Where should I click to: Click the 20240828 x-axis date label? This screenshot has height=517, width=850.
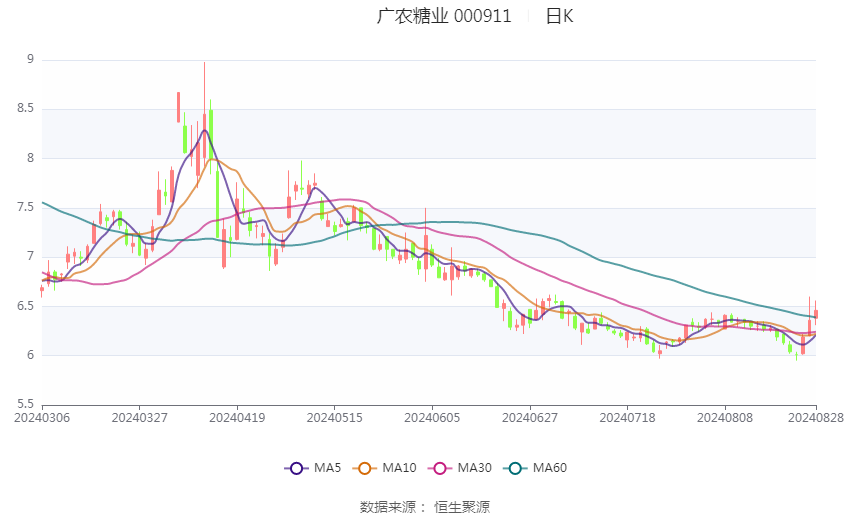(x=816, y=418)
